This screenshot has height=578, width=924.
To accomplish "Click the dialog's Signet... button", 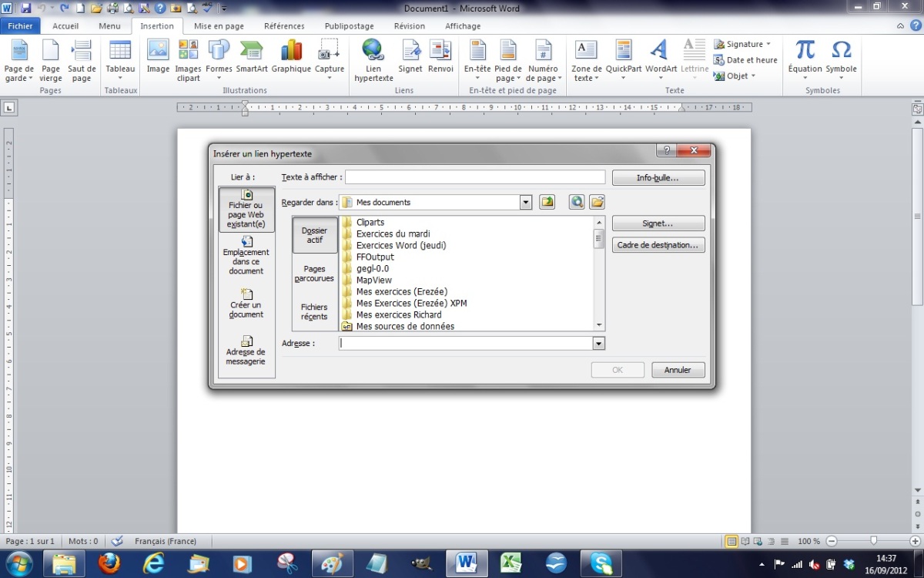I will (658, 223).
